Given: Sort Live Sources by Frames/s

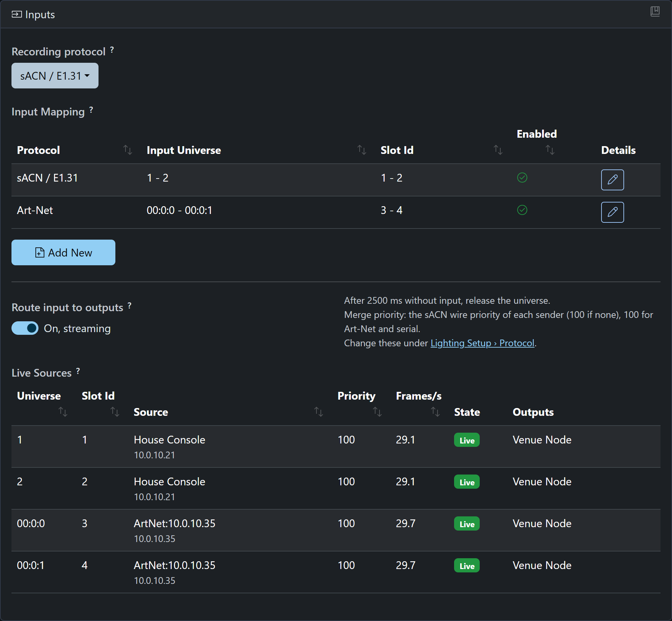Looking at the screenshot, I should pos(435,412).
